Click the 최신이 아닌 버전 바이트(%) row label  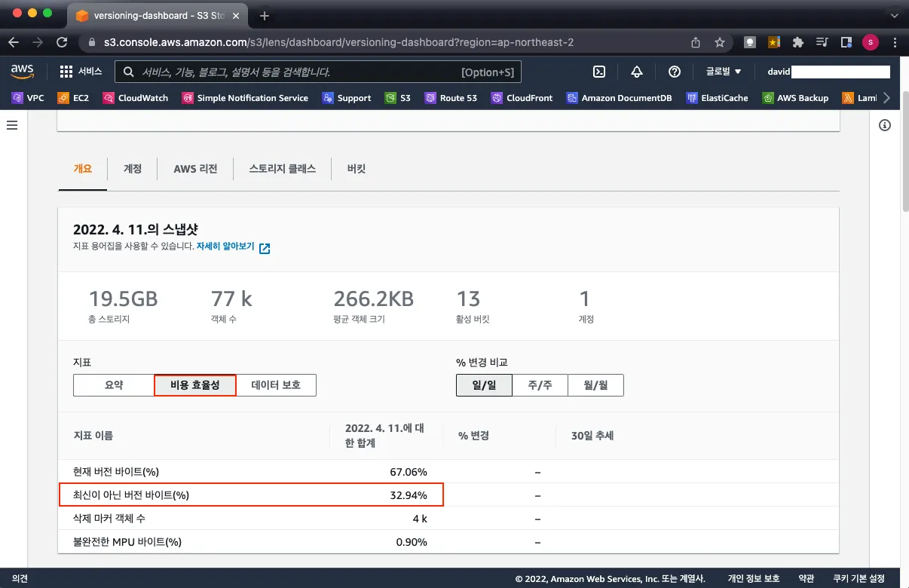tap(131, 495)
